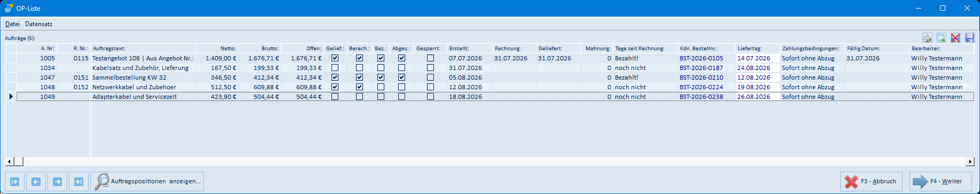
Task: Toggle Gelief. checkbox for order 1049
Action: pyautogui.click(x=335, y=97)
